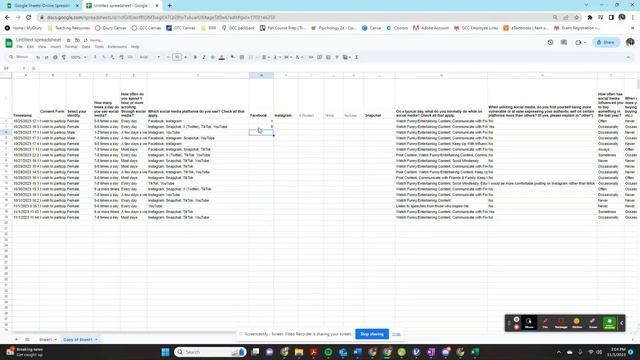Open the text color picker
This screenshot has width=640, height=360.
(x=222, y=58)
